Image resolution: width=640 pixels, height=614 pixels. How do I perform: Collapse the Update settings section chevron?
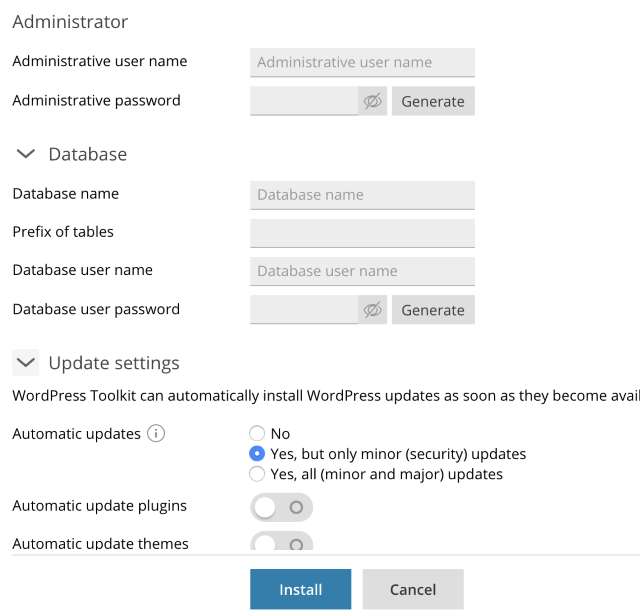click(26, 363)
